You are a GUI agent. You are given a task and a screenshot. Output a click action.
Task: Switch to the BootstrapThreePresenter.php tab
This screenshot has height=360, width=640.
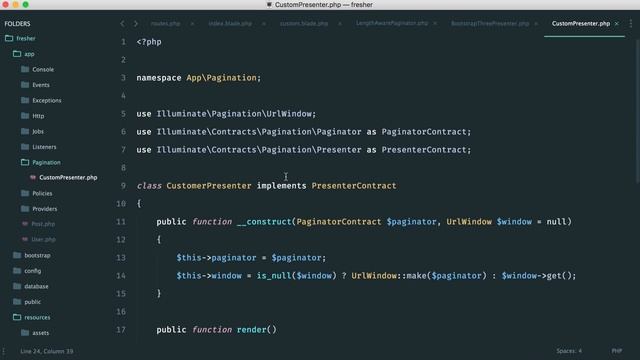pyautogui.click(x=490, y=24)
